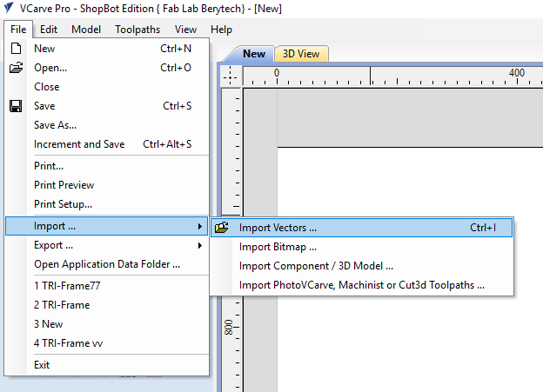Open recent file 1 TRI-Frame77
The image size is (543, 392).
(x=107, y=286)
